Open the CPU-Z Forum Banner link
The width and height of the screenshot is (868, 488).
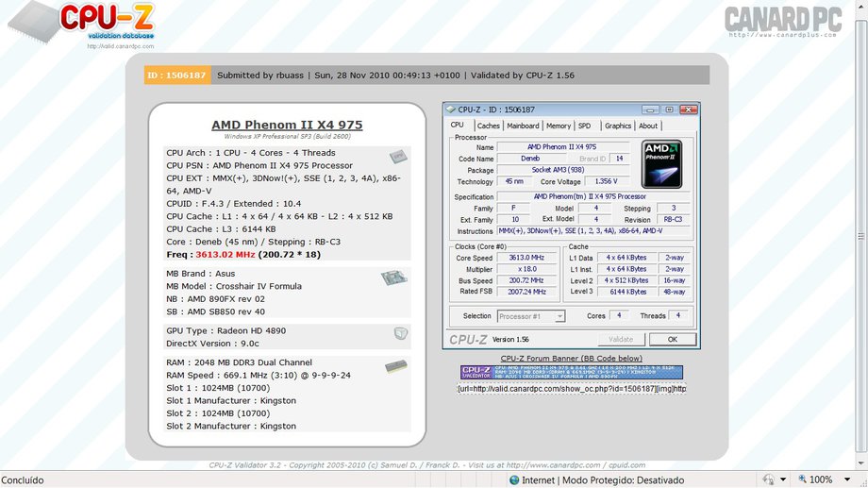571,359
